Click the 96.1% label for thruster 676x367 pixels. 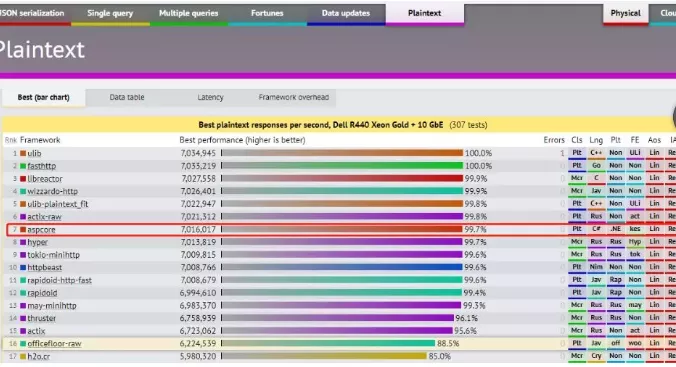466,318
